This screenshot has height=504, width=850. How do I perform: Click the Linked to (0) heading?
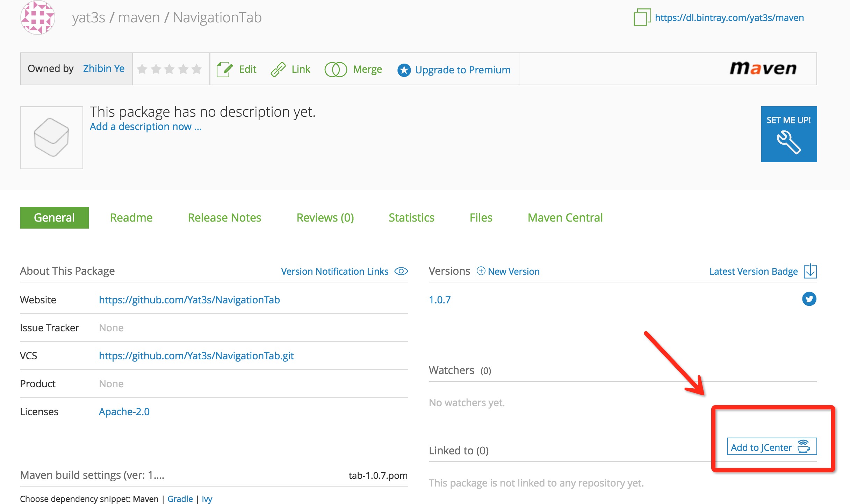(x=459, y=451)
